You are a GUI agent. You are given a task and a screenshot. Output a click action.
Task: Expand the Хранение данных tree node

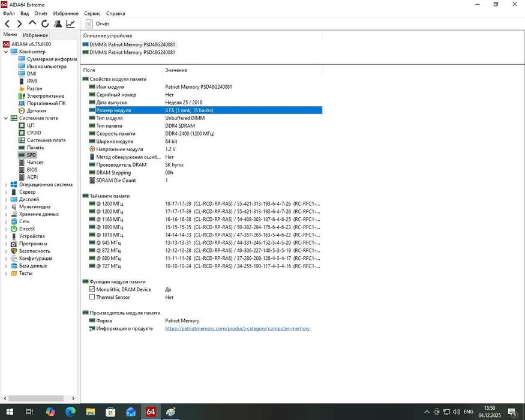[5, 214]
